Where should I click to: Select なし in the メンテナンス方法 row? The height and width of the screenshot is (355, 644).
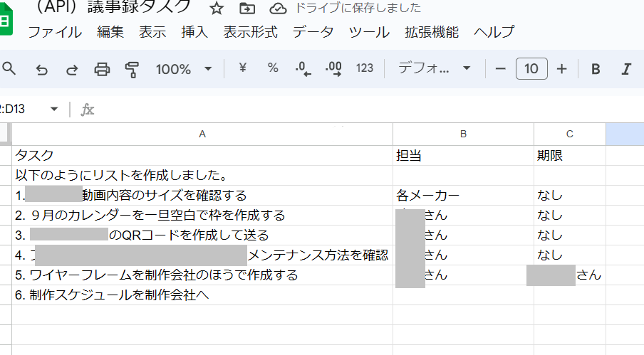[570, 255]
